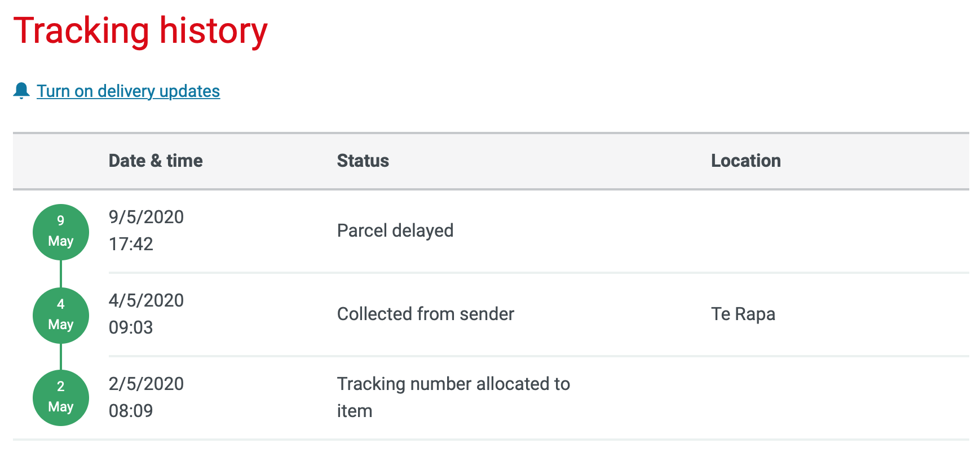
Task: Click the bell notification icon
Action: pyautogui.click(x=21, y=91)
